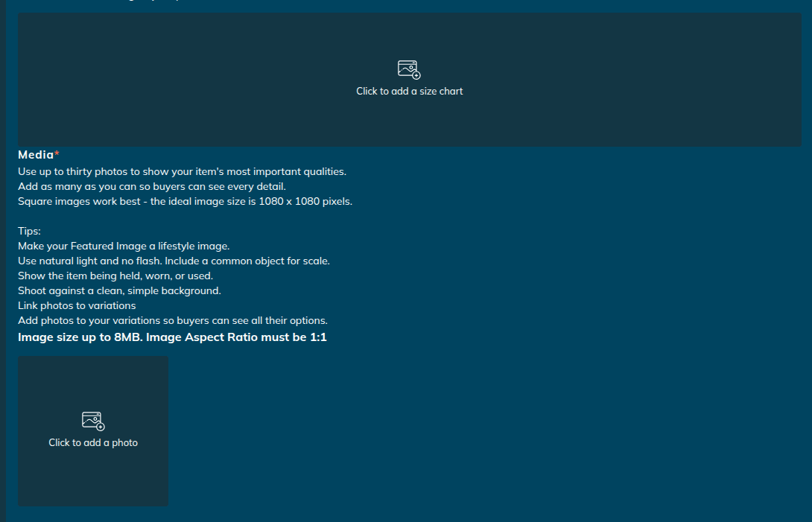Click the natural light and no flash tip

click(x=174, y=261)
